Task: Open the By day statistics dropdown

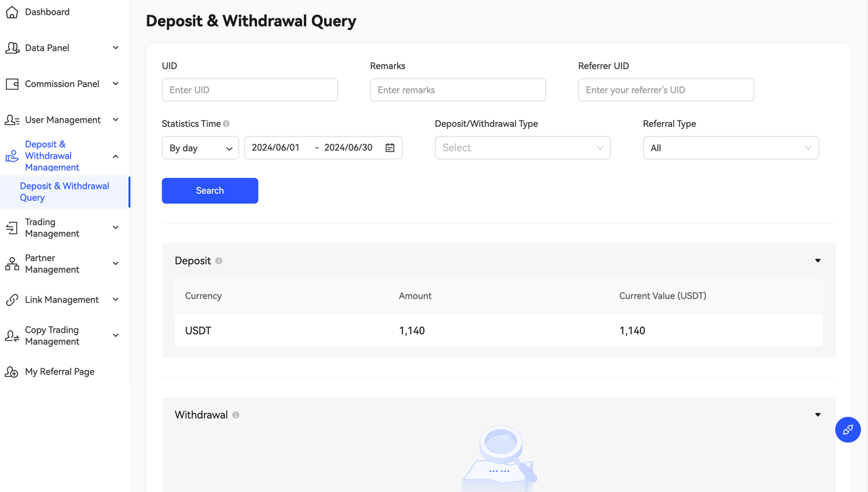Action: pyautogui.click(x=200, y=148)
